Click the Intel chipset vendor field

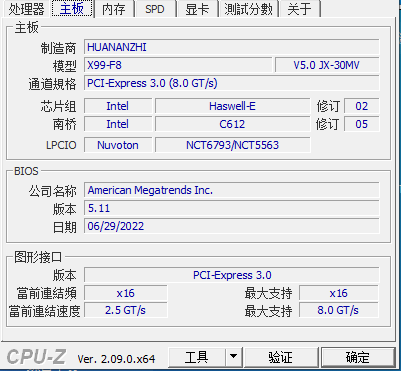pos(118,106)
